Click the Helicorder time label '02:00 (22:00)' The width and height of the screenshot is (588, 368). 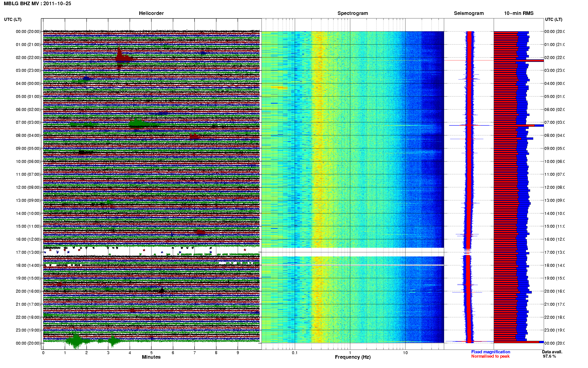28,58
